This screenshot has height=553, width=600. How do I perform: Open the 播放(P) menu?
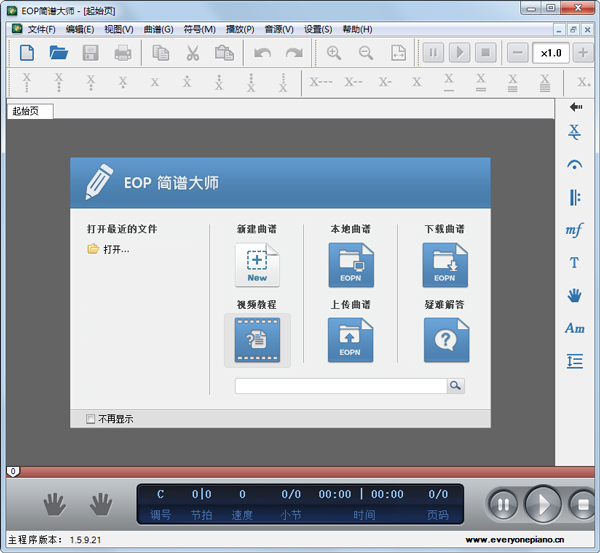pyautogui.click(x=240, y=29)
